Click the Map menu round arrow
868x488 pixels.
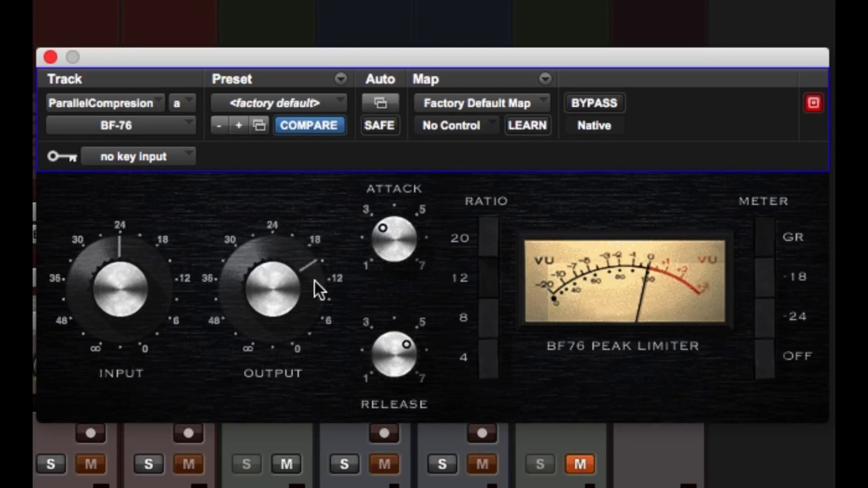pos(545,79)
